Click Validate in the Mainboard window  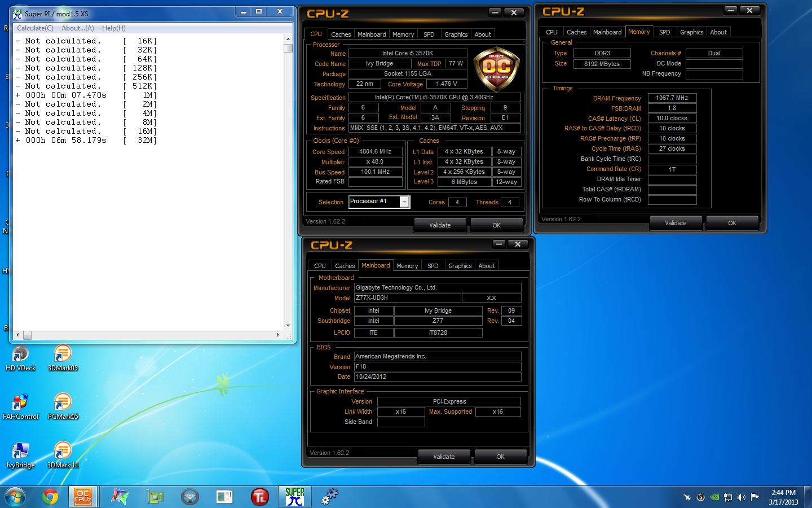(444, 457)
